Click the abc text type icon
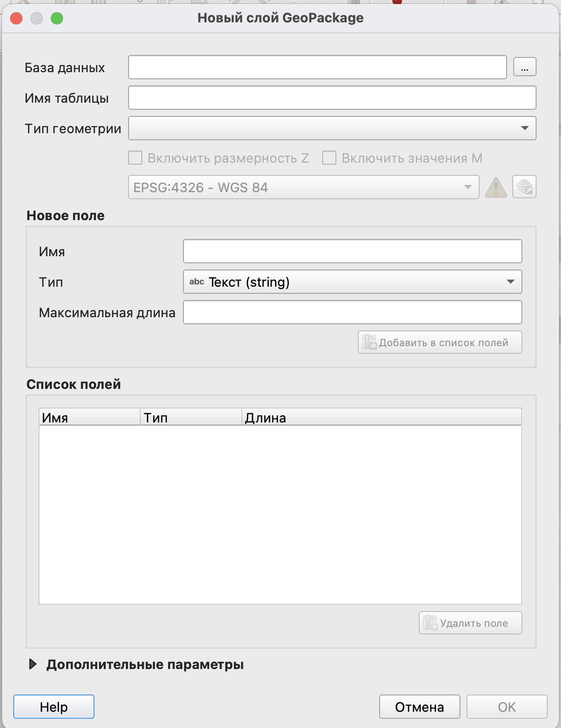This screenshot has height=728, width=561. point(197,282)
